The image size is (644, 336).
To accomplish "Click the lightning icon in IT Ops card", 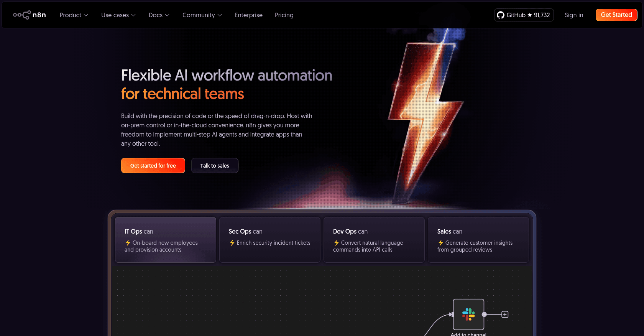I will tap(128, 243).
